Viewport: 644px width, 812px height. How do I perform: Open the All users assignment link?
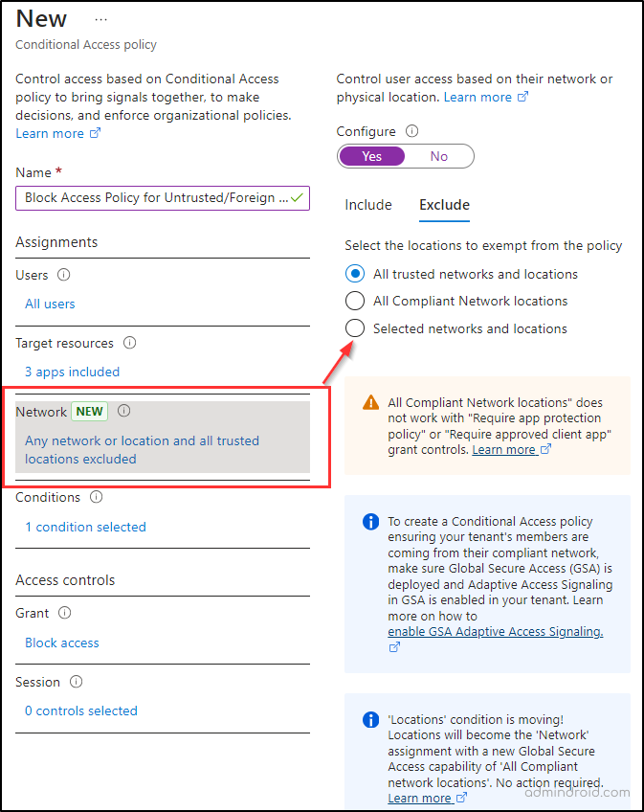pos(50,304)
